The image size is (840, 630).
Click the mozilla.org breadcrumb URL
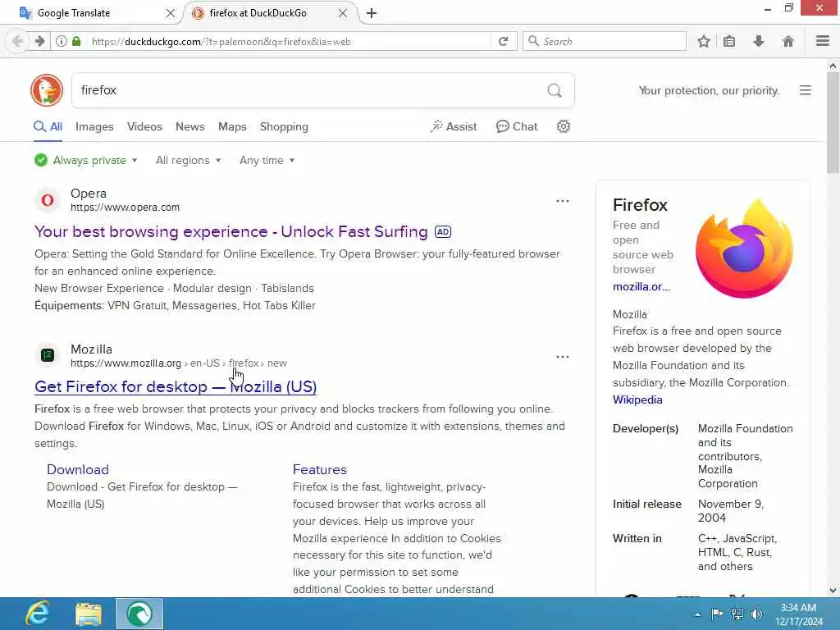179,363
